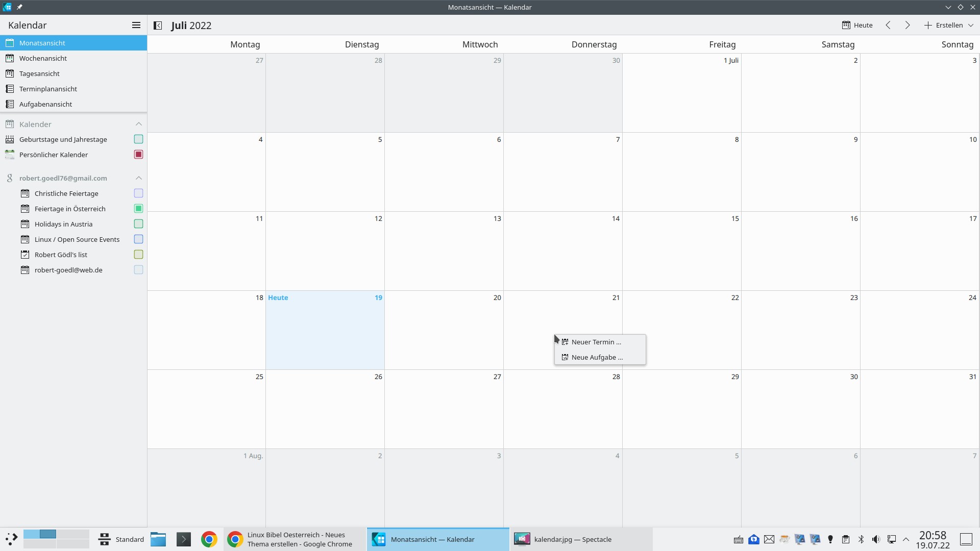Viewport: 980px width, 551px height.
Task: Select today's cell, July 19
Action: point(325,330)
